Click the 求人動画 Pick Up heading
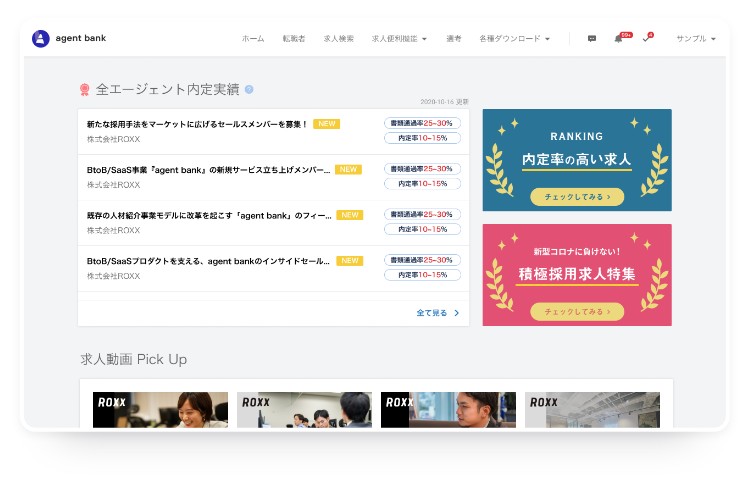 [133, 359]
